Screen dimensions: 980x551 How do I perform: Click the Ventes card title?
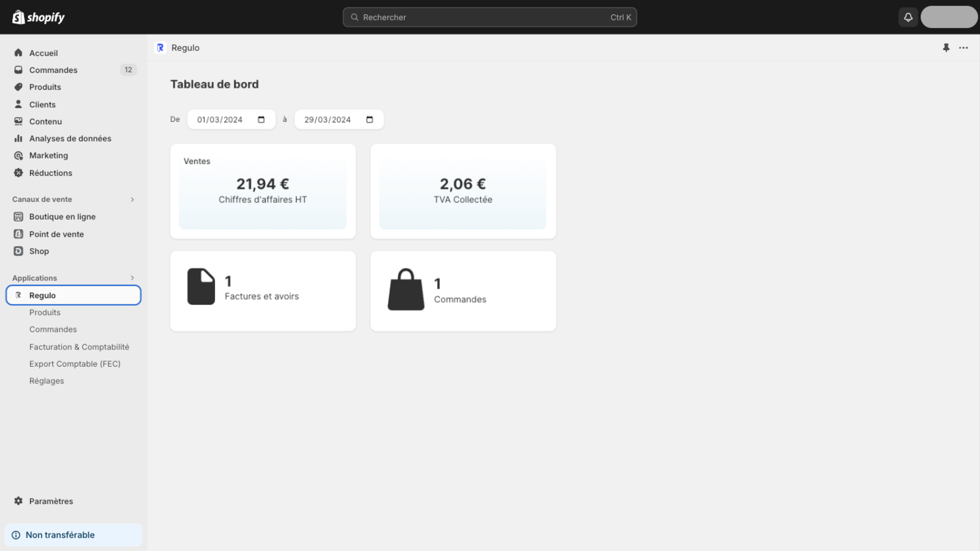[197, 161]
